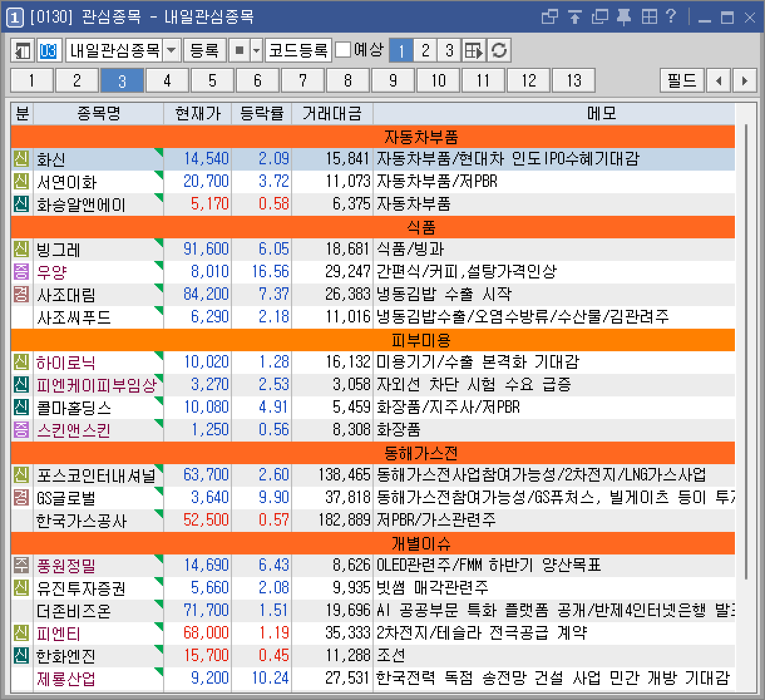765x700 pixels.
Task: Click the 경 badge next to 사조대림
Action: click(21, 295)
